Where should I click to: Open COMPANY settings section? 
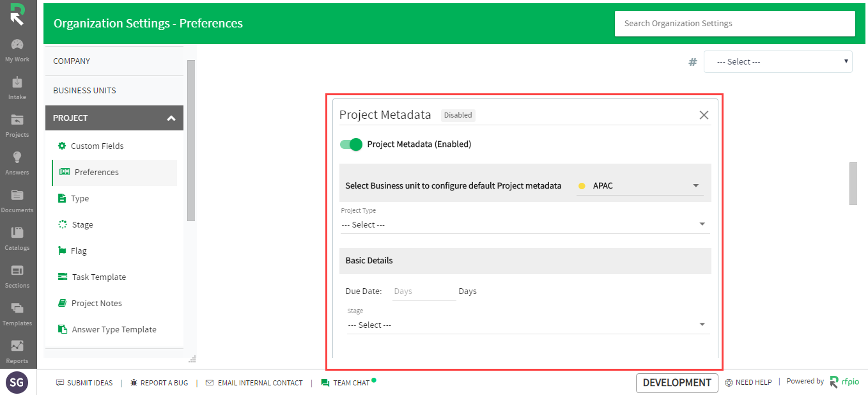[114, 61]
